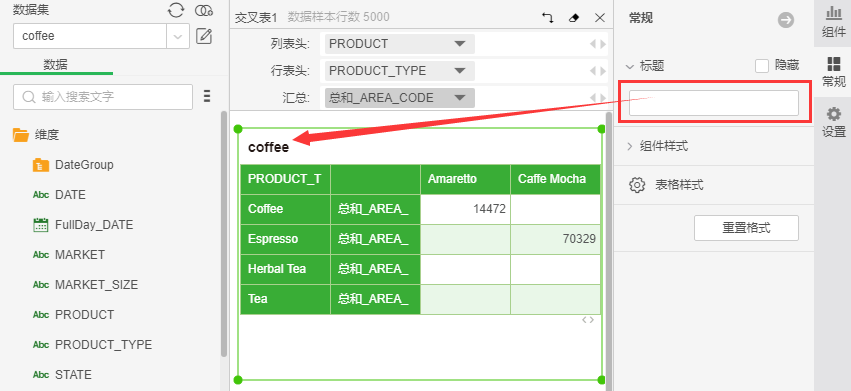The image size is (851, 391).
Task: Open 表格样式 settings
Action: [x=666, y=185]
